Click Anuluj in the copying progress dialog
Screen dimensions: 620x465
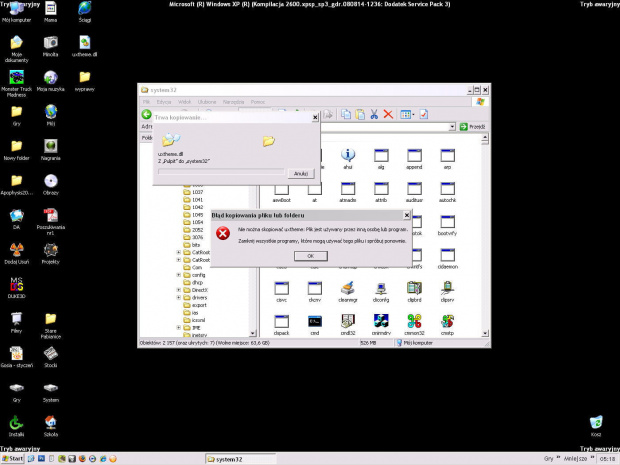301,174
